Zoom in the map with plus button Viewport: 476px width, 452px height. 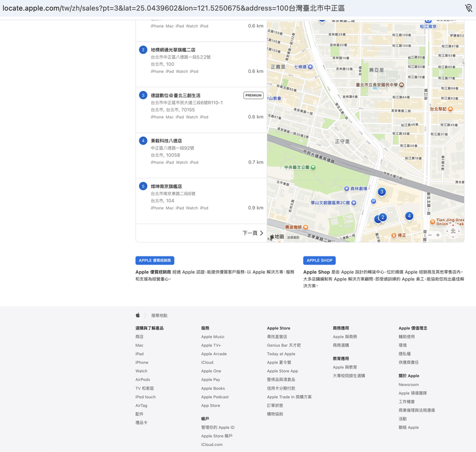(438, 235)
